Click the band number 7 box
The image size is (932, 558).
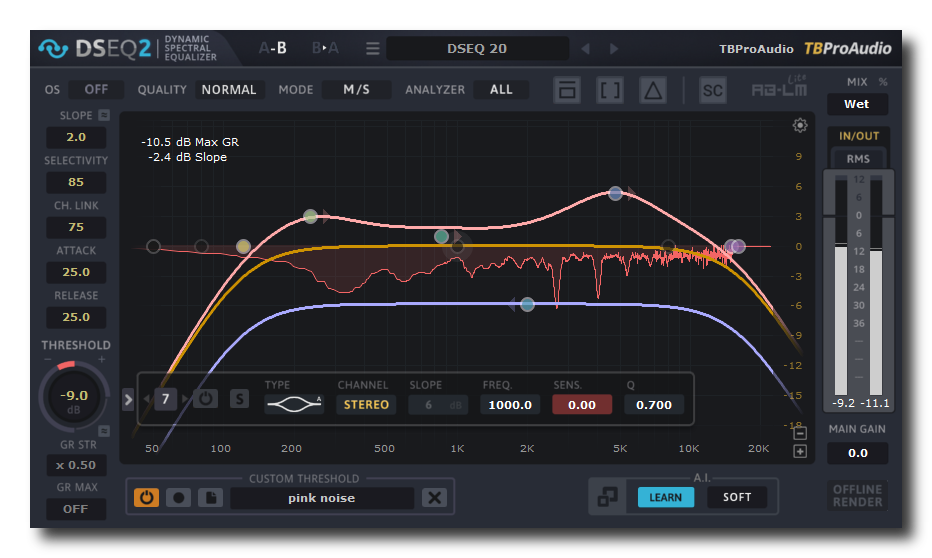166,399
